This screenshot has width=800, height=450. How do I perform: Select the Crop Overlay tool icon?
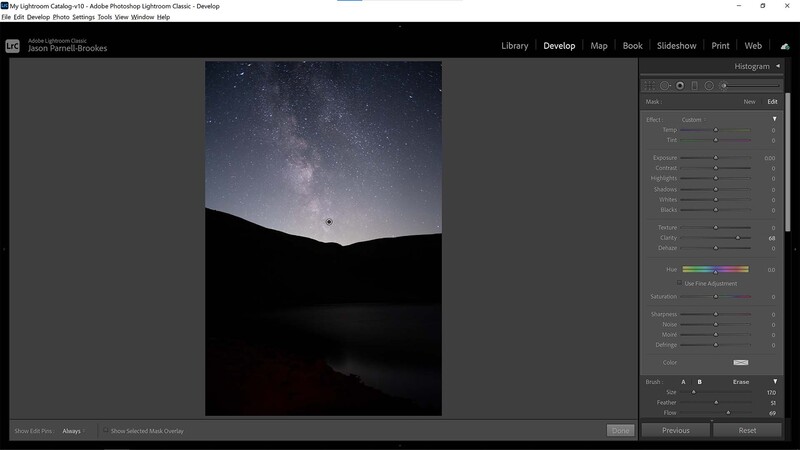tap(649, 86)
